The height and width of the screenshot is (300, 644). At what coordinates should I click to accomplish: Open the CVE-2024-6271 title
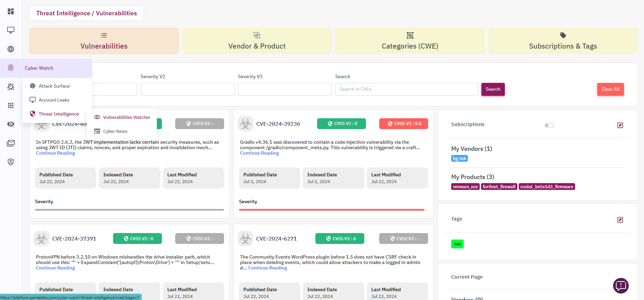click(276, 239)
